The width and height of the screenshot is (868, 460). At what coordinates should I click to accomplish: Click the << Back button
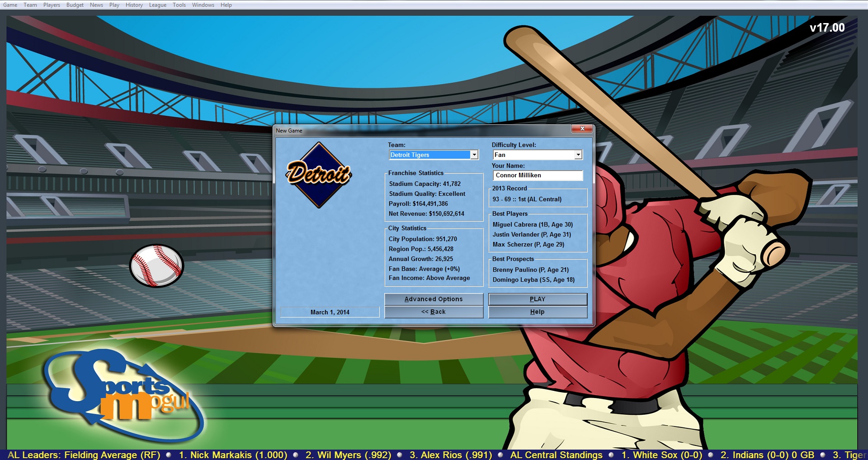coord(434,312)
